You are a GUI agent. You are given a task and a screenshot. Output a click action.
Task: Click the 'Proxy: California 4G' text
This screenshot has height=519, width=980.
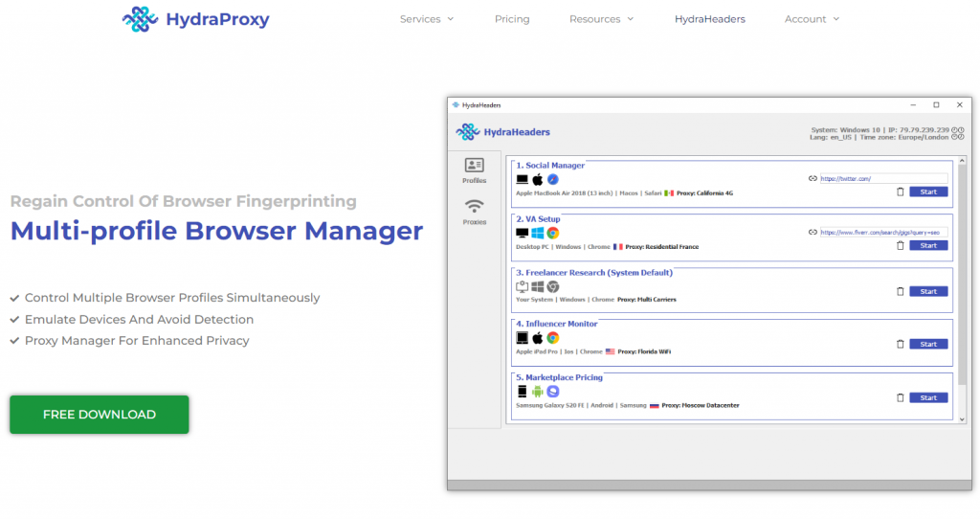(704, 193)
